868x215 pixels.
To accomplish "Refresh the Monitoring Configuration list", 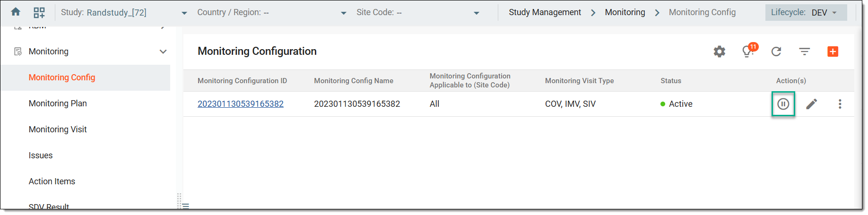I will 776,52.
